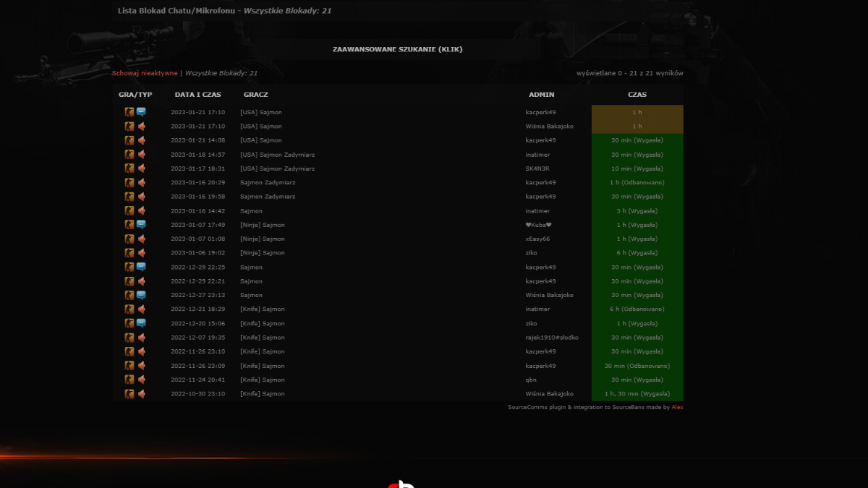Expand row with admin SK4N3R
This screenshot has width=868, height=488.
pyautogui.click(x=398, y=168)
